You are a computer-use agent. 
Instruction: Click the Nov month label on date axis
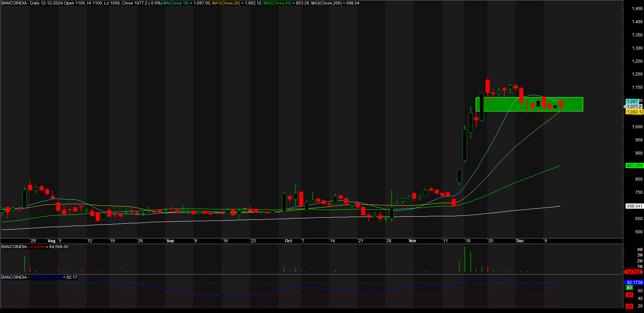412,241
